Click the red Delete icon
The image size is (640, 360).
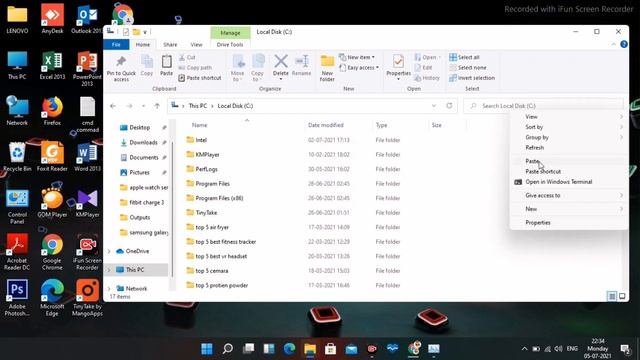click(x=280, y=62)
